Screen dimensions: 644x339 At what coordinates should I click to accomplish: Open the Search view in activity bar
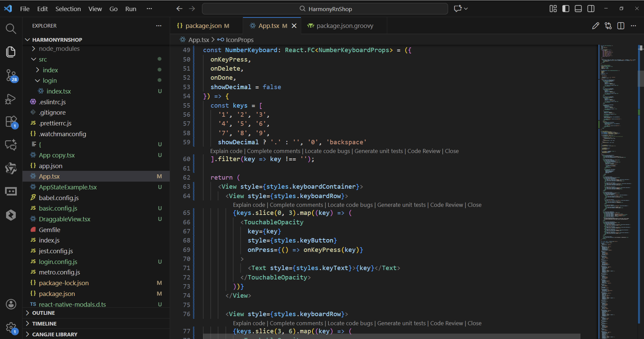tap(11, 29)
